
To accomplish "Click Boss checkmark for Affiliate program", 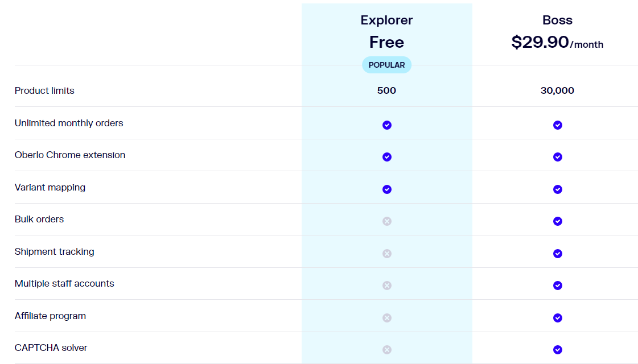I will pyautogui.click(x=558, y=318).
